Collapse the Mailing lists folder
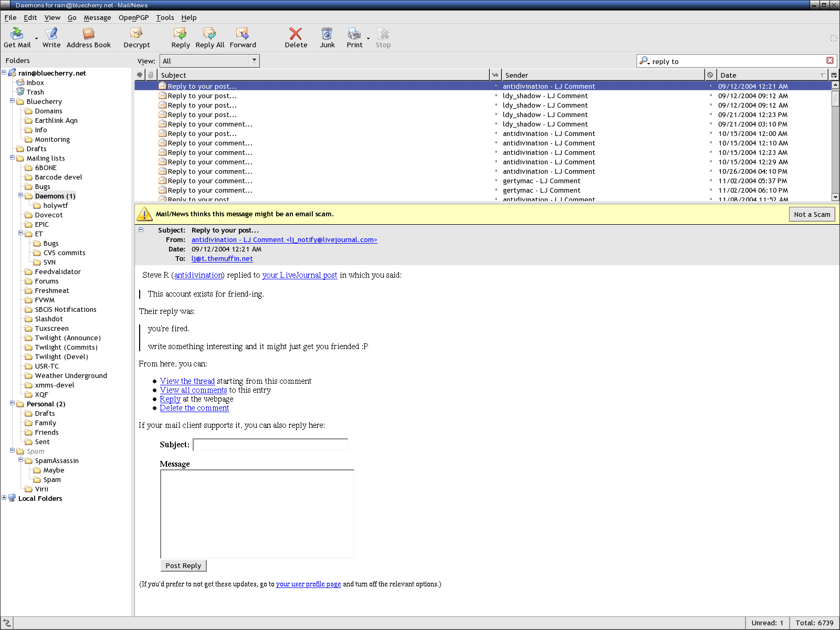The height and width of the screenshot is (630, 840). pos(13,157)
